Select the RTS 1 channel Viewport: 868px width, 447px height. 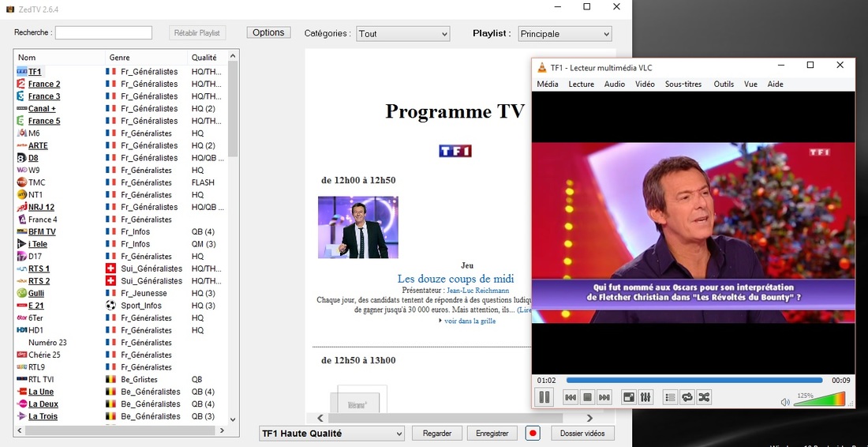point(39,269)
